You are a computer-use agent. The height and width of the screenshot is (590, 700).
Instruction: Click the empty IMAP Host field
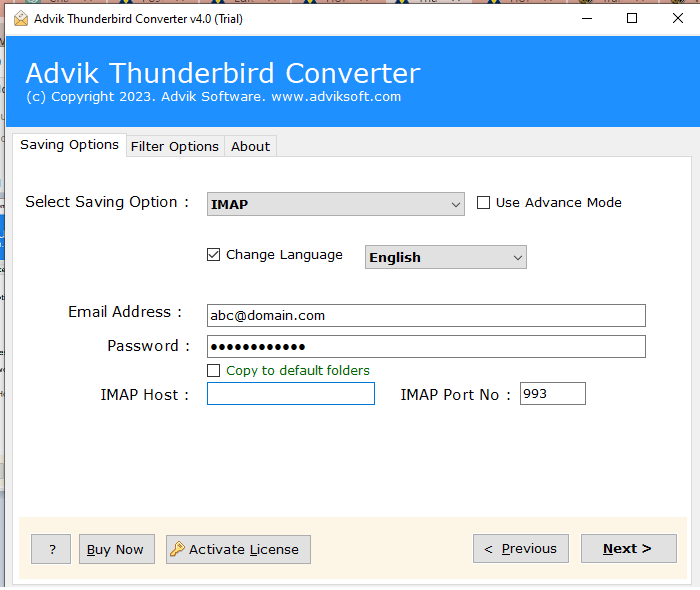tap(291, 394)
